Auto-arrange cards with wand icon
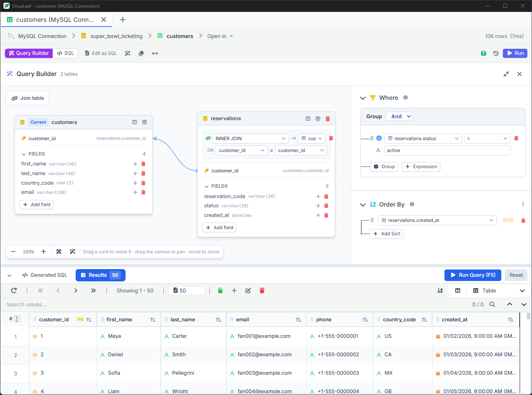 [x=72, y=252]
